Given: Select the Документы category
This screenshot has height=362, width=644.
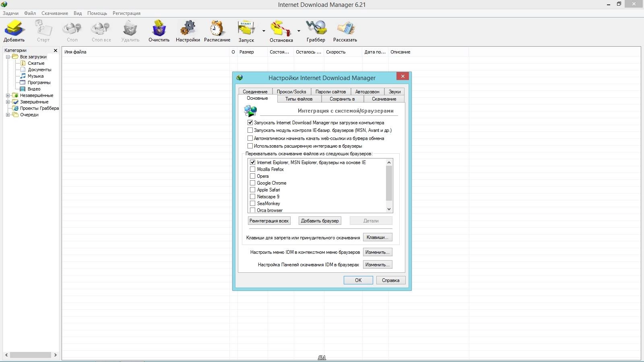Looking at the screenshot, I should (39, 70).
